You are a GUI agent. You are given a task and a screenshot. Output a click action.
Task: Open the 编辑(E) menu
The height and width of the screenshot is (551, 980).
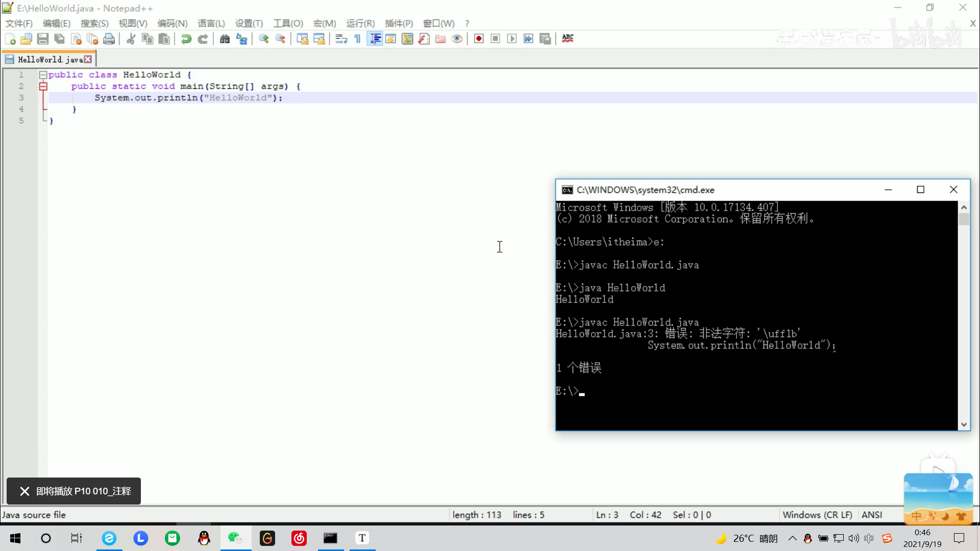tap(57, 23)
